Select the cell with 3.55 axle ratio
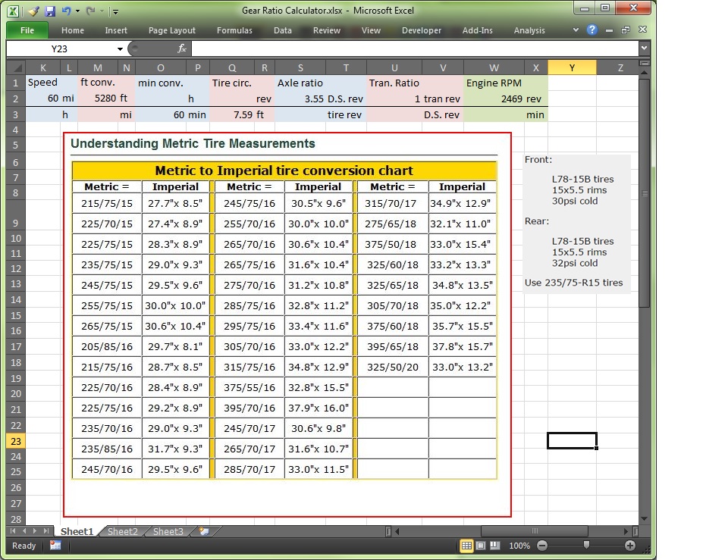The width and height of the screenshot is (728, 560). [x=300, y=99]
